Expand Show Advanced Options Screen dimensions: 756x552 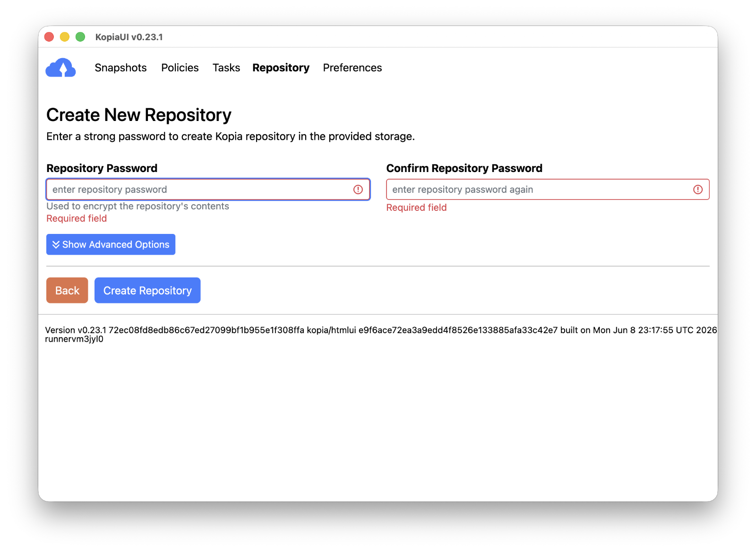pos(111,244)
